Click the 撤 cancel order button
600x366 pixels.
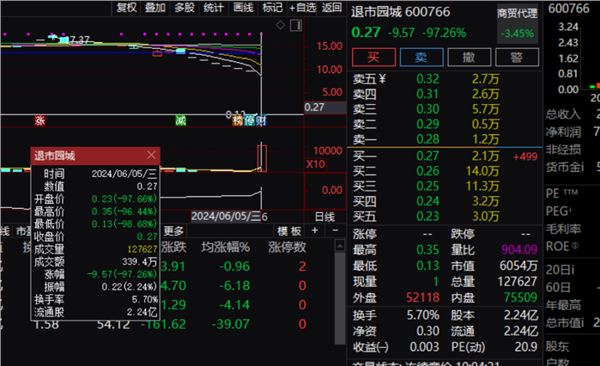tap(469, 57)
